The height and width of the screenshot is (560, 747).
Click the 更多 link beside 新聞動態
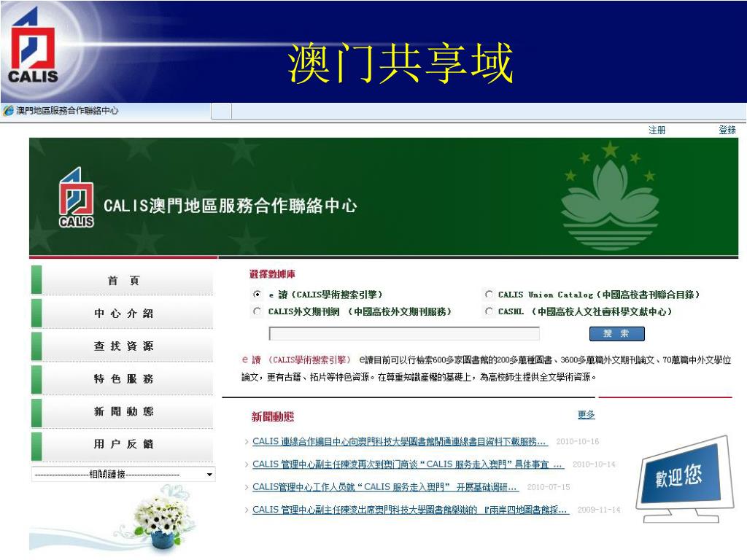tap(586, 415)
